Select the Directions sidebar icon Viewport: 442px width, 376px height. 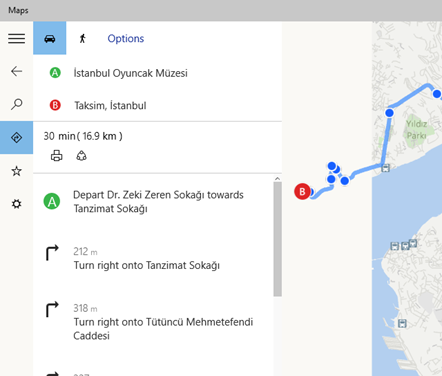(x=16, y=137)
